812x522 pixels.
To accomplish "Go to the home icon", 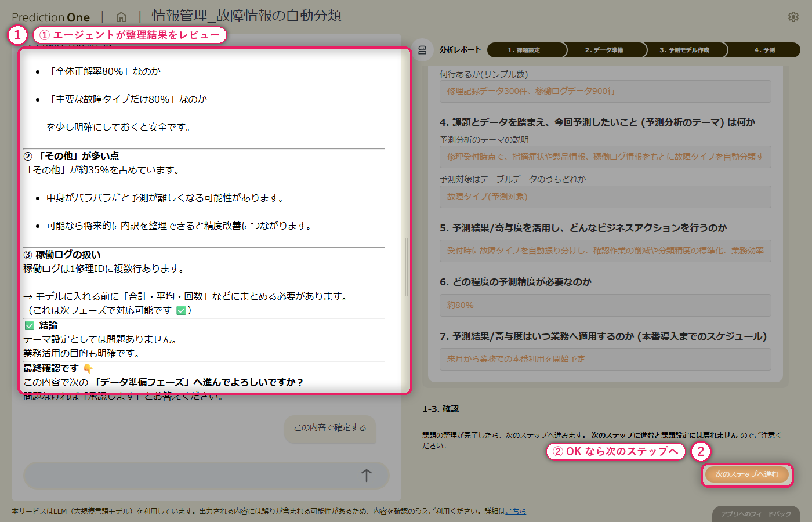I will point(121,17).
